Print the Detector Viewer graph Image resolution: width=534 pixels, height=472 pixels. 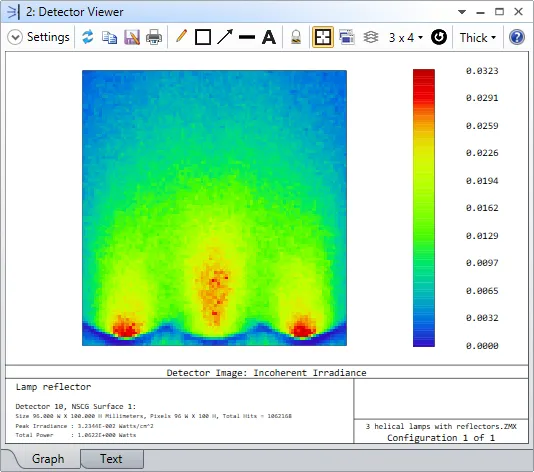pos(154,37)
